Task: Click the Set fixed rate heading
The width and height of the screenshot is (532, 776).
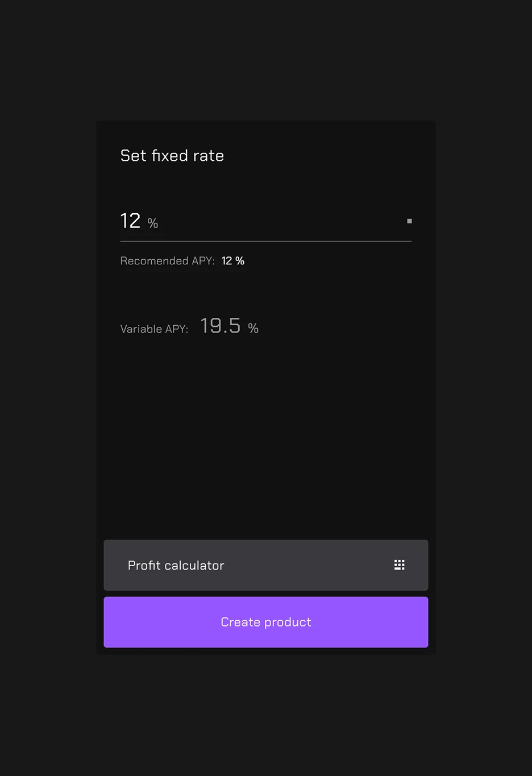Action: [x=172, y=156]
